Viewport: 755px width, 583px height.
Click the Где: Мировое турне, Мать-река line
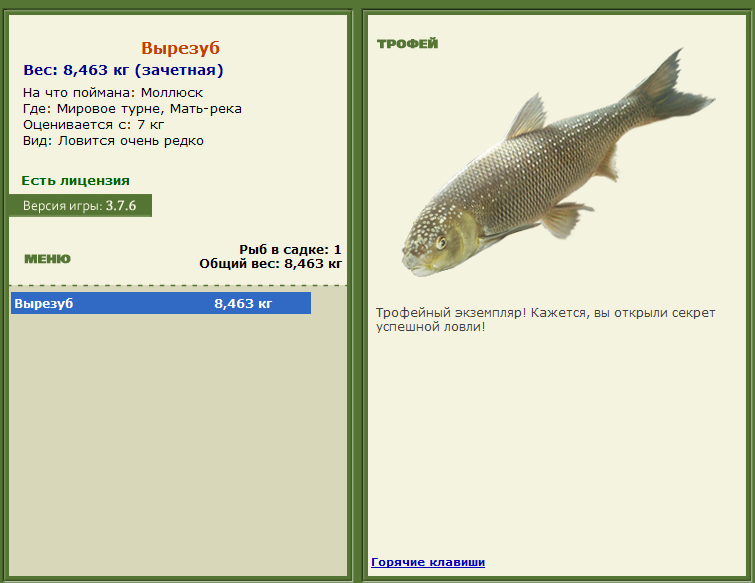(x=132, y=109)
